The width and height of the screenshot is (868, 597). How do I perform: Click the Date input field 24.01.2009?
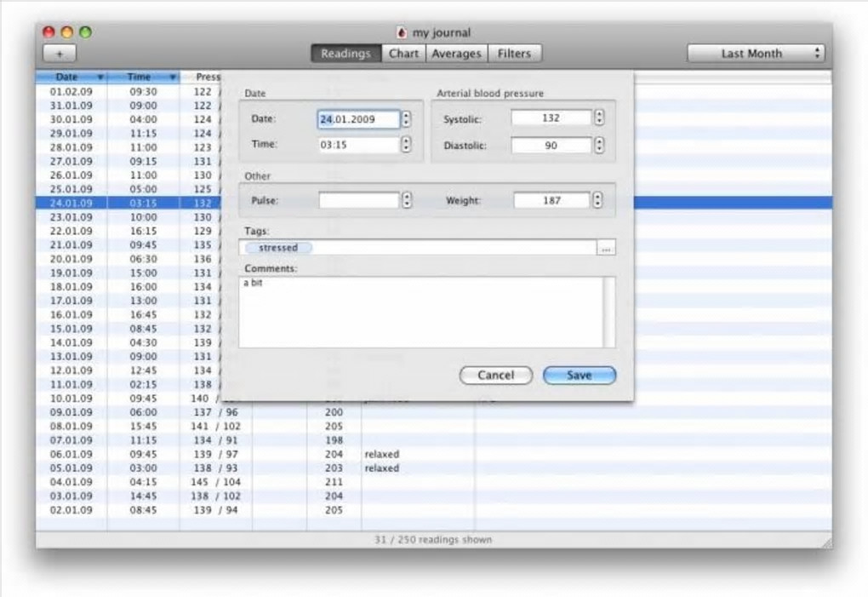point(359,119)
